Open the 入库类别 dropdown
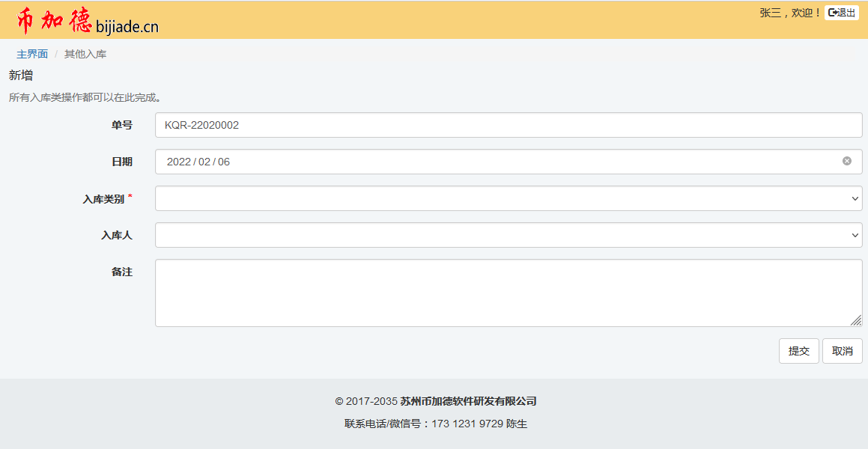 (x=508, y=198)
